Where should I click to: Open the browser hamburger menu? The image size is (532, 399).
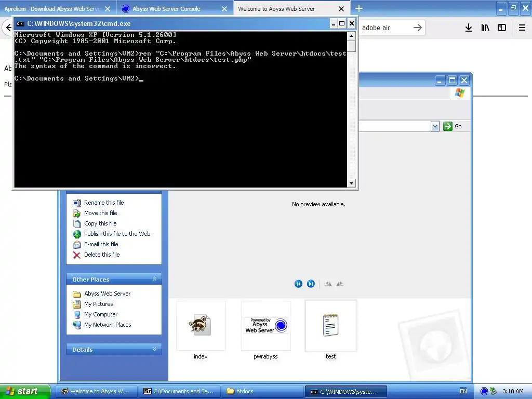522,28
